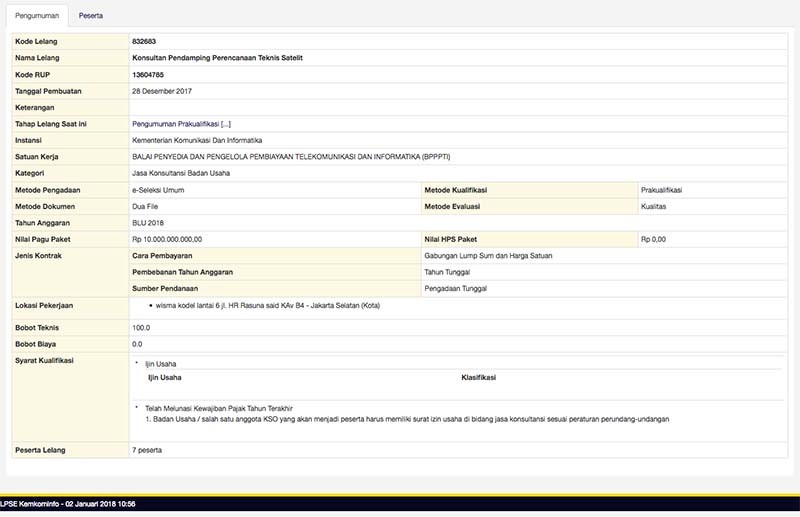Click the Klasifikasi column header

(478, 378)
